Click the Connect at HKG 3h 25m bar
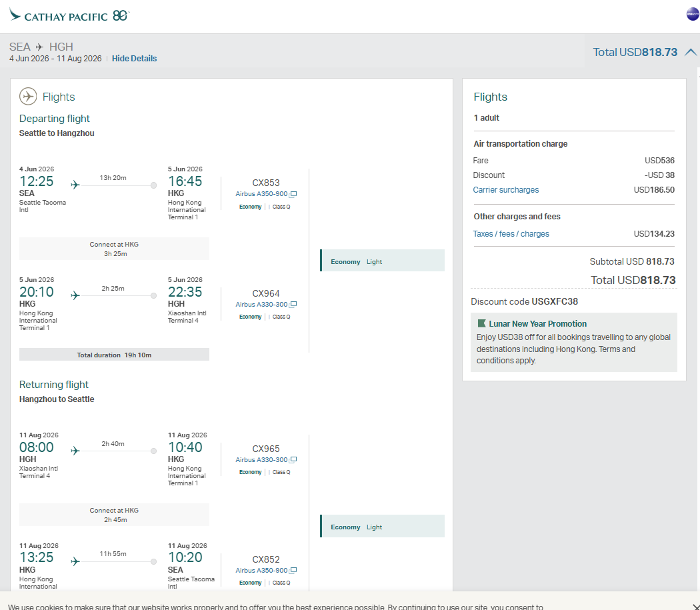This screenshot has width=700, height=610. tap(114, 249)
